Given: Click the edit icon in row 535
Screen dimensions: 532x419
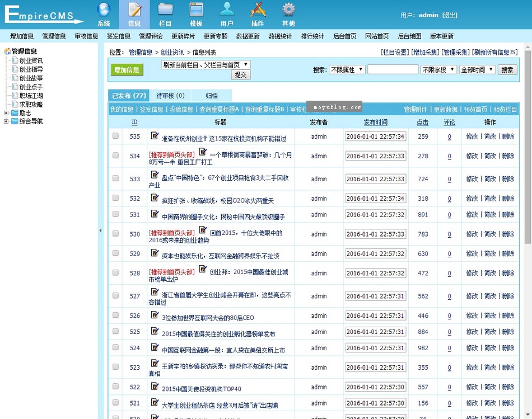Looking at the screenshot, I should point(155,135).
